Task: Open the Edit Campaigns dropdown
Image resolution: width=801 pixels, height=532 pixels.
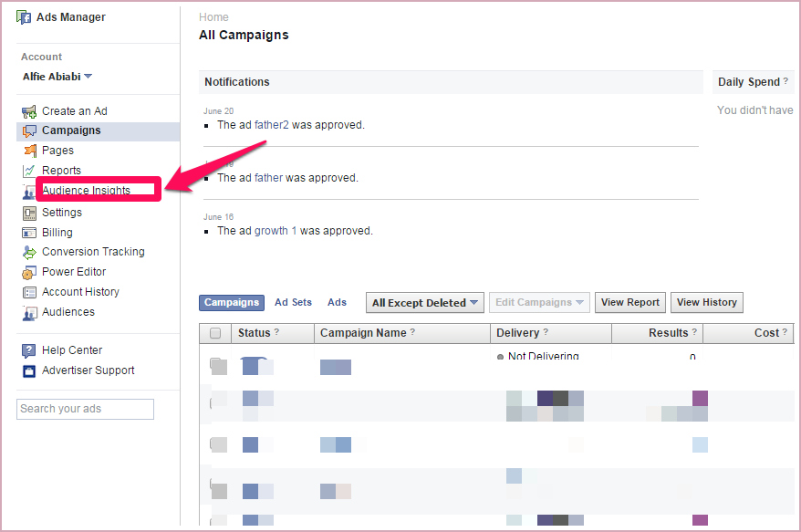Action: click(x=539, y=303)
